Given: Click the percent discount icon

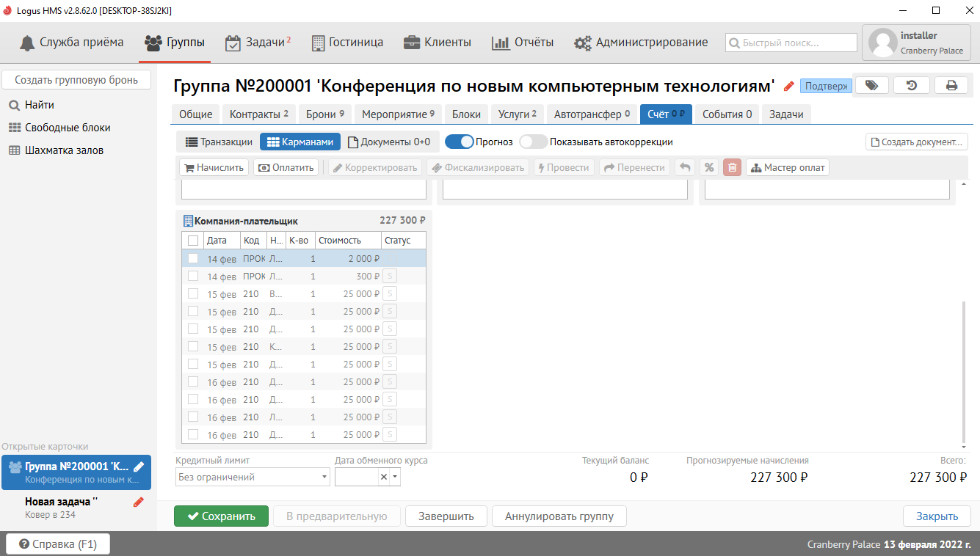Looking at the screenshot, I should point(709,167).
